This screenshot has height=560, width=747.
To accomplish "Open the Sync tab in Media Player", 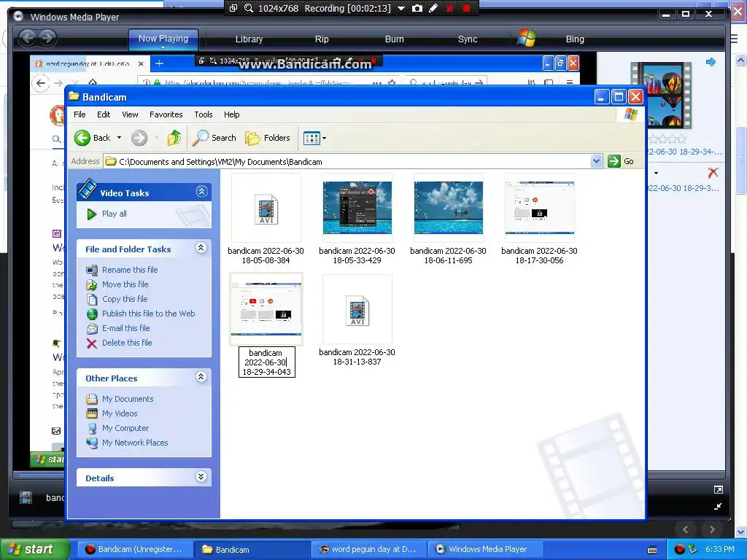I will click(468, 39).
